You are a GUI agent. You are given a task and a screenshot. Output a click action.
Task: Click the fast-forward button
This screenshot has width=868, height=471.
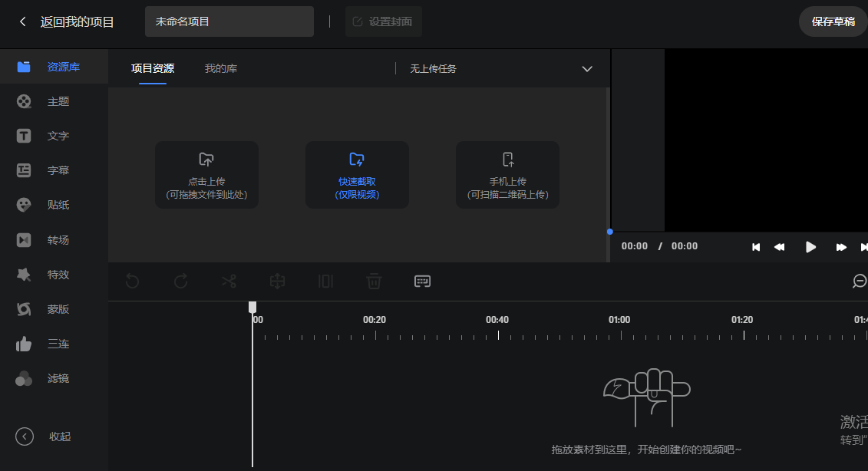(841, 247)
